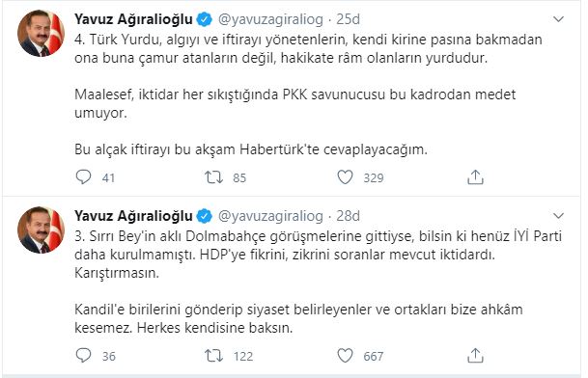
Task: Click the @yavuzagiraliog handle on the second tweet
Action: [x=270, y=216]
